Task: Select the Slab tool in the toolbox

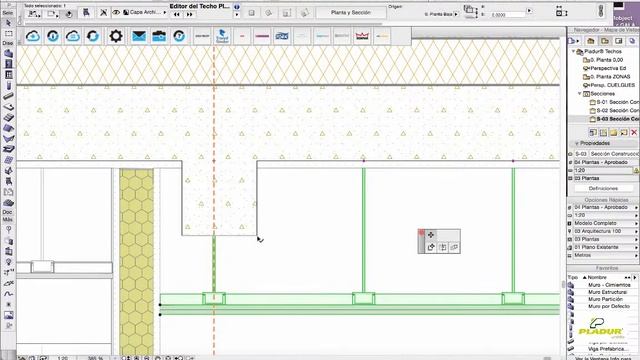Action: 8,107
